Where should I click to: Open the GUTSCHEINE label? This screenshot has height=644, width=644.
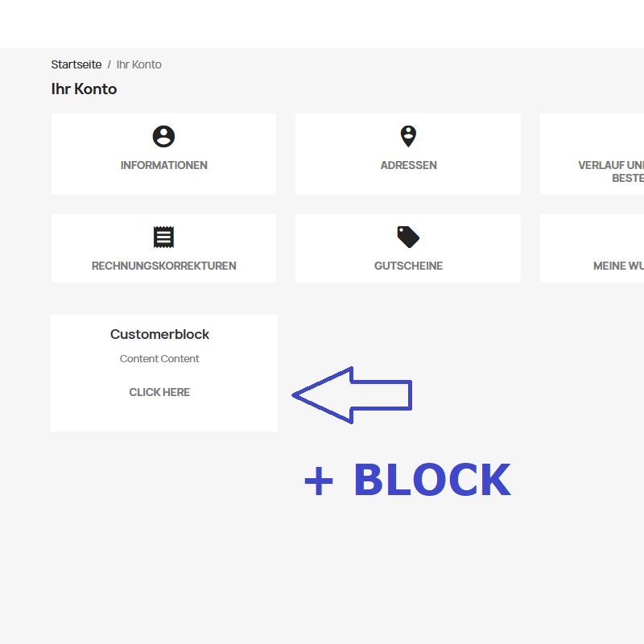click(x=408, y=266)
